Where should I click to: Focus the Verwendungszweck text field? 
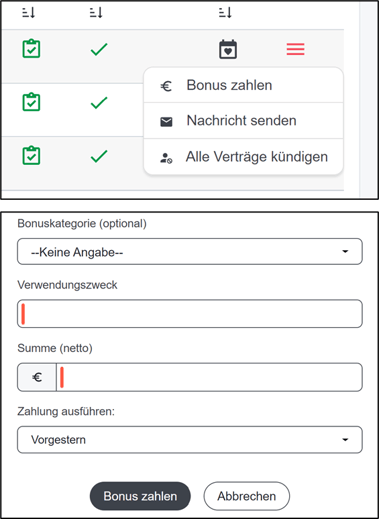click(190, 314)
